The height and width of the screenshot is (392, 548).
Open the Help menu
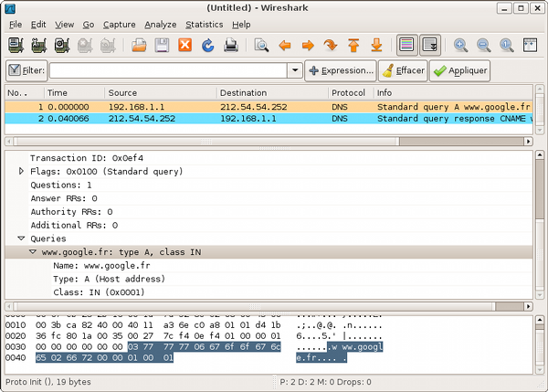click(x=241, y=25)
